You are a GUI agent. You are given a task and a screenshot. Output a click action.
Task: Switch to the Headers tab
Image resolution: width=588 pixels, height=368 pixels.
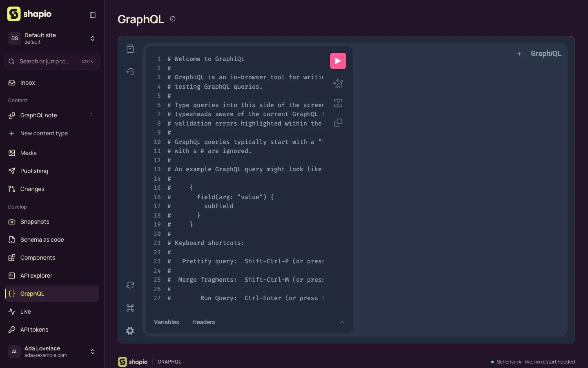(204, 322)
